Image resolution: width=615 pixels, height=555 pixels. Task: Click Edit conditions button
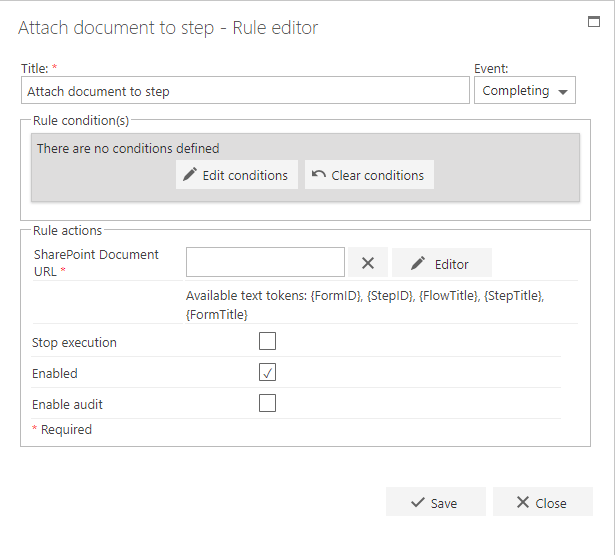click(x=237, y=175)
